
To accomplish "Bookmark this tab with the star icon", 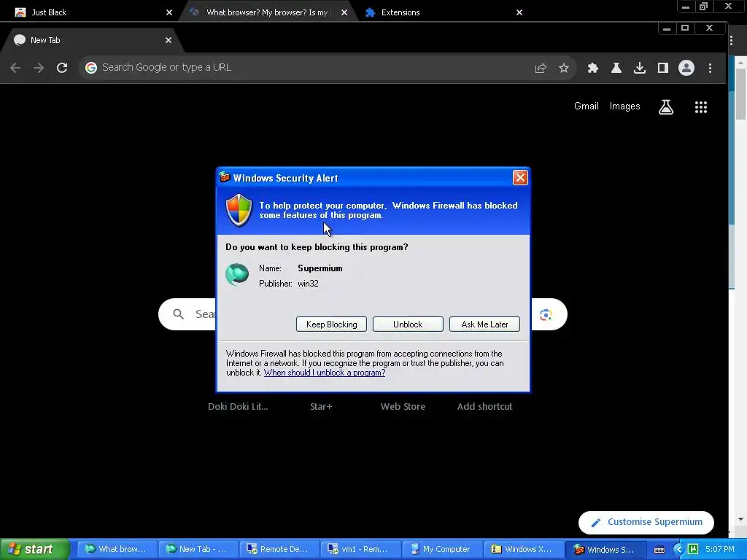I will click(x=564, y=68).
